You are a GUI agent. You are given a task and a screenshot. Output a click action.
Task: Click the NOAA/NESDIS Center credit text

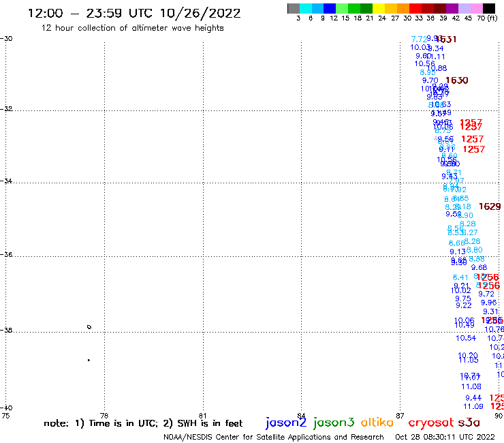[x=274, y=437]
